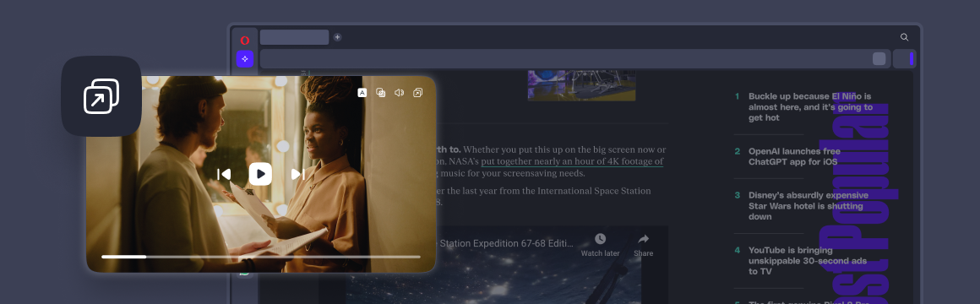Skip to next track in video popup
Screen dimensions: 980x304
point(298,174)
